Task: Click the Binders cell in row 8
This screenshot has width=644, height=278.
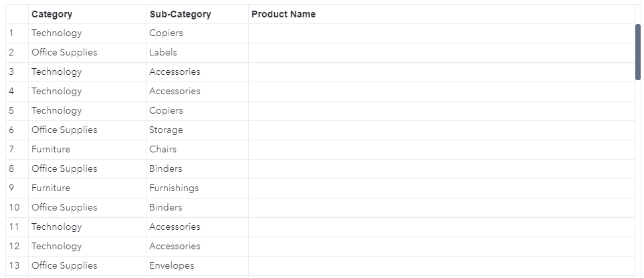Action: click(166, 169)
